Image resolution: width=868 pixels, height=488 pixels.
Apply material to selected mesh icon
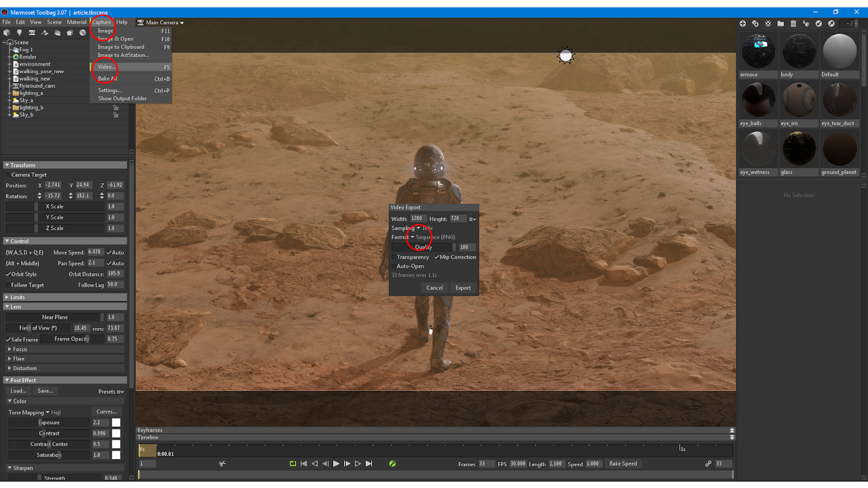tap(806, 23)
